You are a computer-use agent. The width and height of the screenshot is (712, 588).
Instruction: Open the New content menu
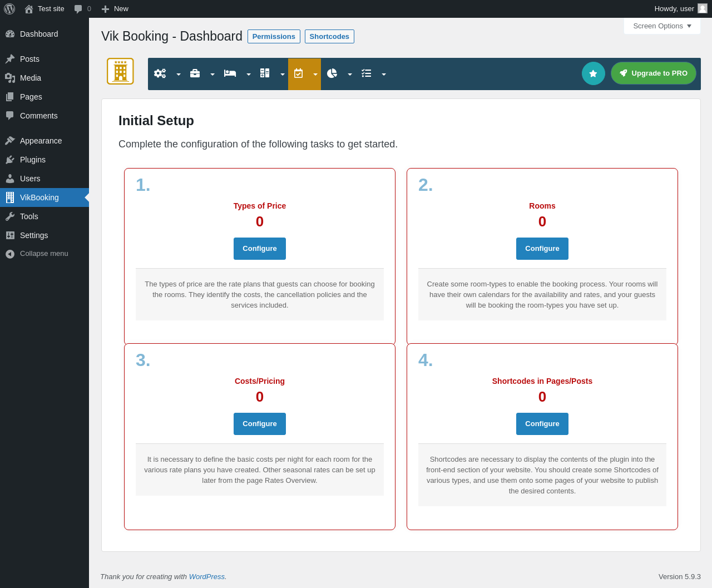[115, 9]
